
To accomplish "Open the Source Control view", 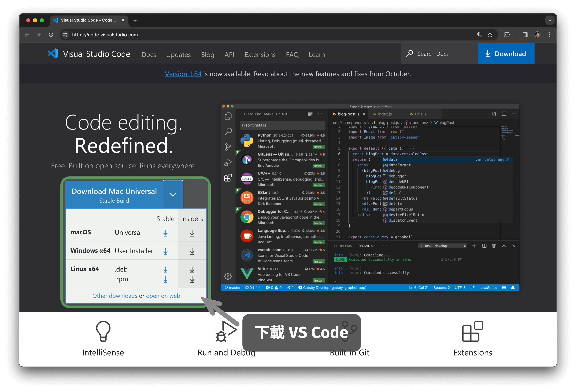I will [x=228, y=147].
